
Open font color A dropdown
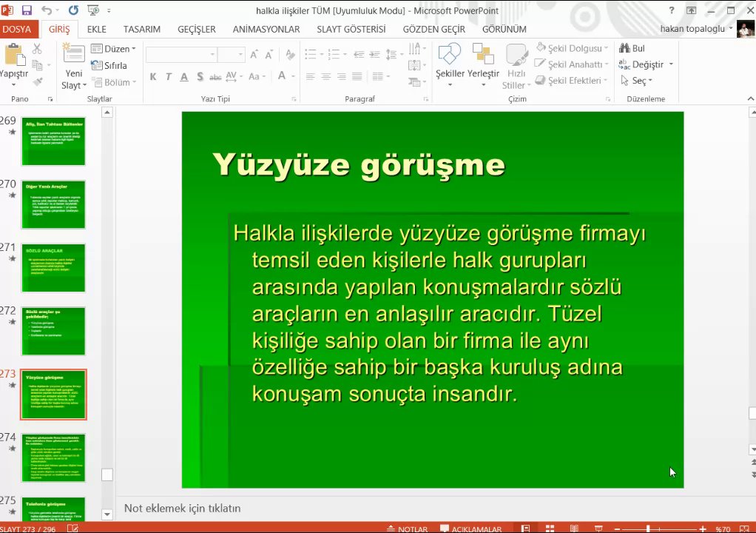pyautogui.click(x=286, y=76)
